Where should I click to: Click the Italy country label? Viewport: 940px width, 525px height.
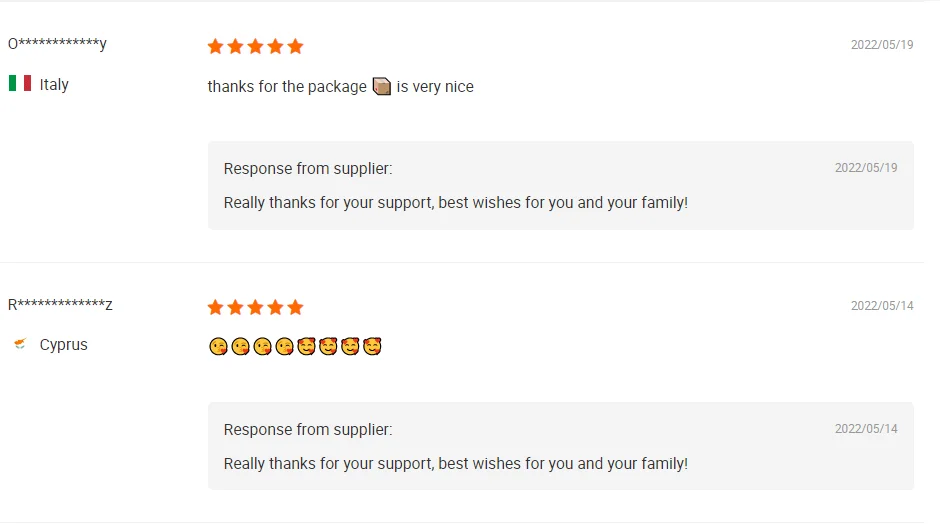point(54,85)
